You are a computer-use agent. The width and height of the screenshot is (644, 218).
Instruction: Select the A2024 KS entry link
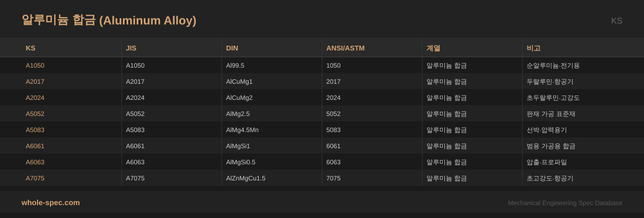[x=35, y=98]
